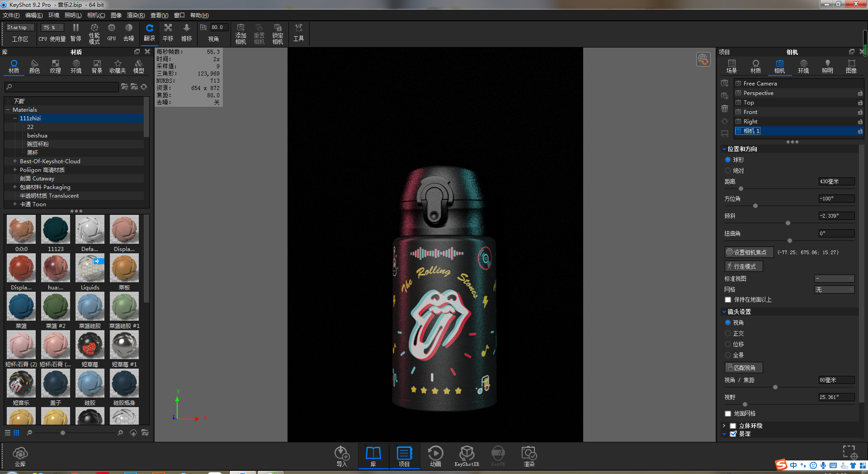
Task: Enable the 地面网格 ground grid checkbox
Action: pyautogui.click(x=727, y=413)
